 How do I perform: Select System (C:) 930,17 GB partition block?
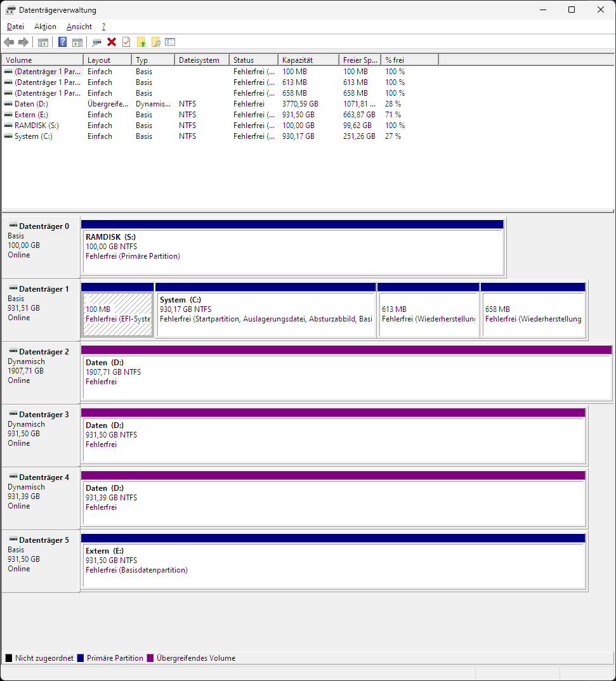265,311
